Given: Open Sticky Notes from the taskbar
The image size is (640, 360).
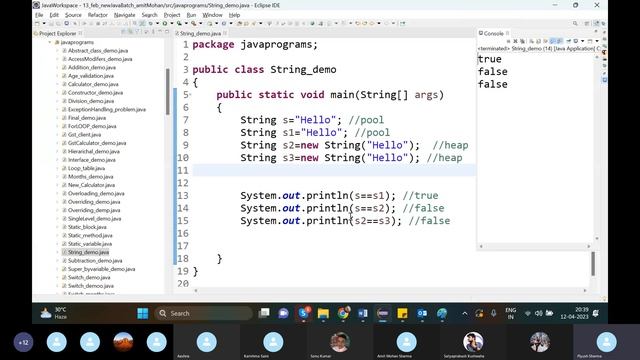Looking at the screenshot, I should [x=402, y=313].
